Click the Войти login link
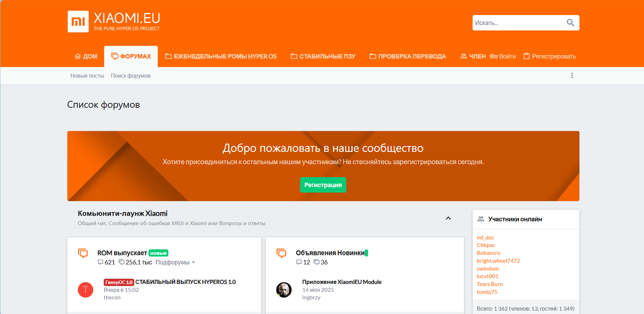Image resolution: width=644 pixels, height=314 pixels. pyautogui.click(x=503, y=56)
